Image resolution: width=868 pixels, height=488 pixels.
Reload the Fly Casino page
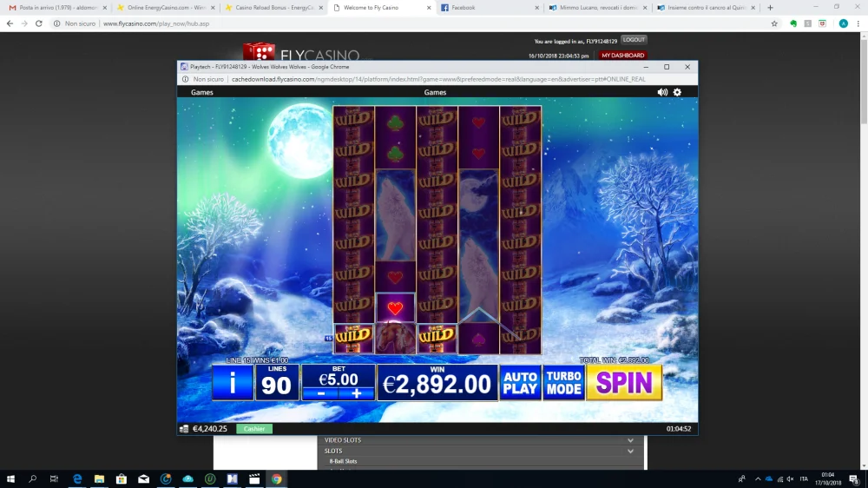pos(39,23)
